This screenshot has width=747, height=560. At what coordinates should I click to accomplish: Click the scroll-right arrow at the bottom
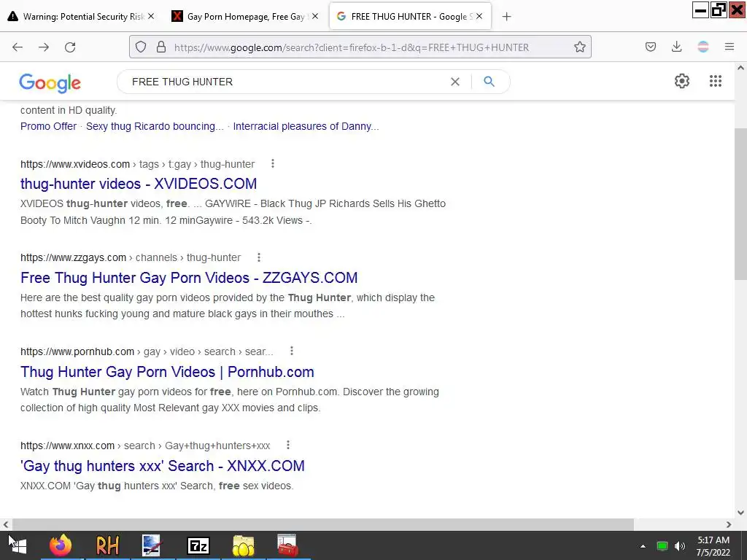729,525
